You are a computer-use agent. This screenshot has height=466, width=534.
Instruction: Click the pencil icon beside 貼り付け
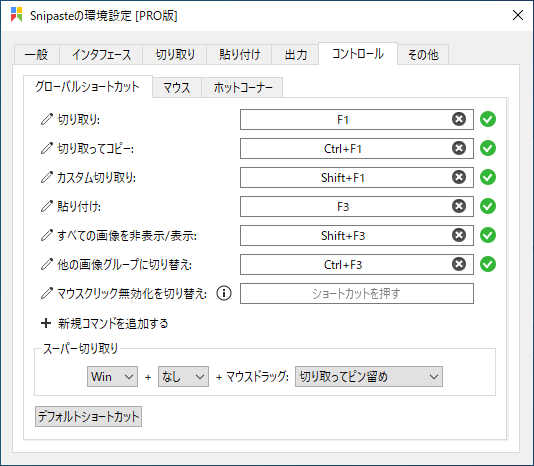[x=47, y=206]
